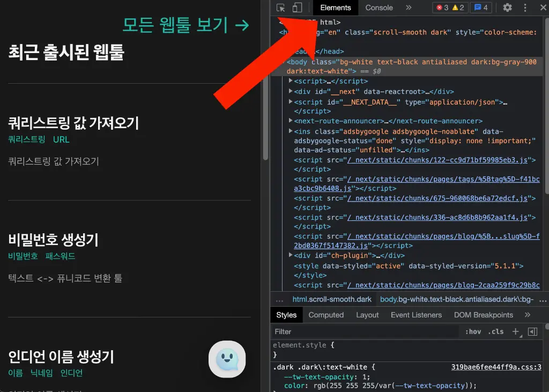Activate the inspect element picker icon
This screenshot has width=549, height=392.
pyautogui.click(x=280, y=8)
